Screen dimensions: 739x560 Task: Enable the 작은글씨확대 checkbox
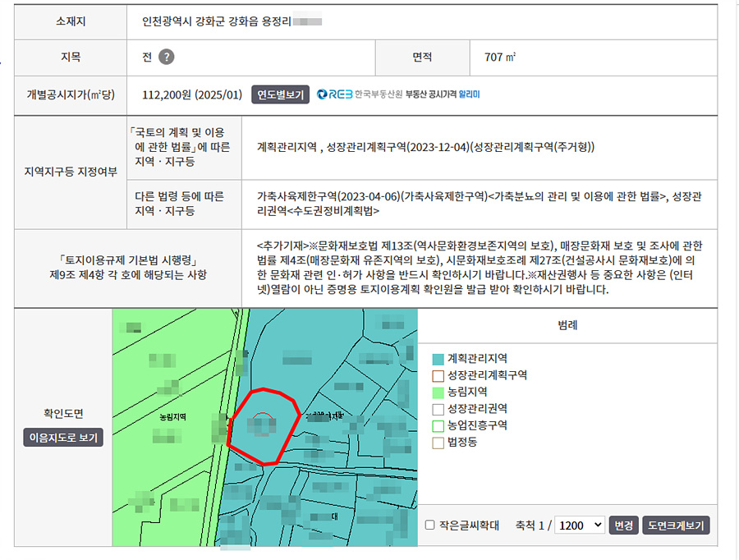pyautogui.click(x=429, y=526)
